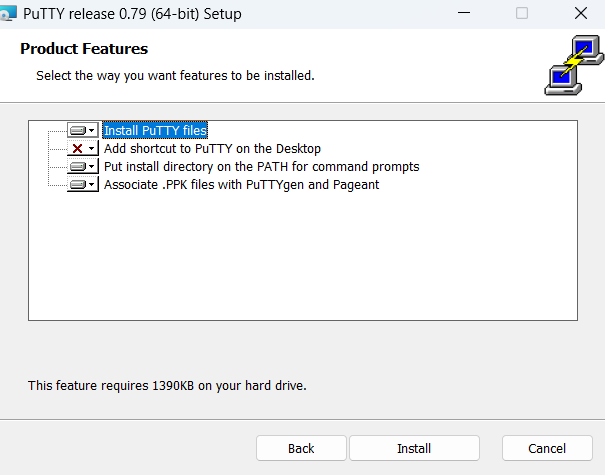Click the drive icon beside PATH directory feature

coord(78,167)
